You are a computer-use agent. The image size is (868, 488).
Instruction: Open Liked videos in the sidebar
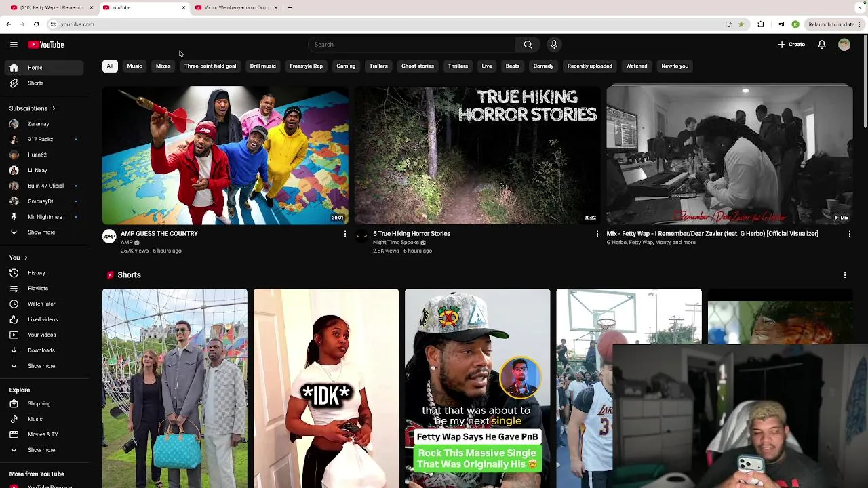(45, 319)
